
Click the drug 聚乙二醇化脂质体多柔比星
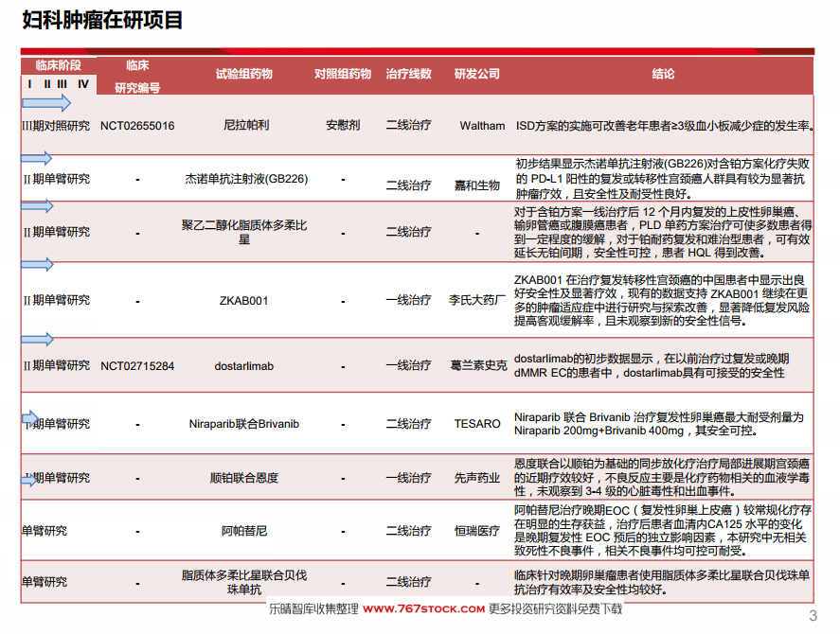click(x=244, y=232)
